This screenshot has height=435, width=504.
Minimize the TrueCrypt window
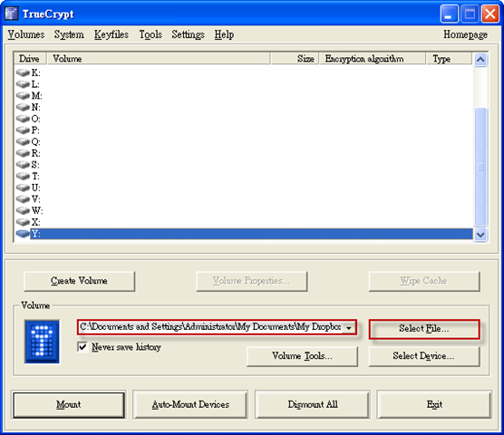pos(449,14)
